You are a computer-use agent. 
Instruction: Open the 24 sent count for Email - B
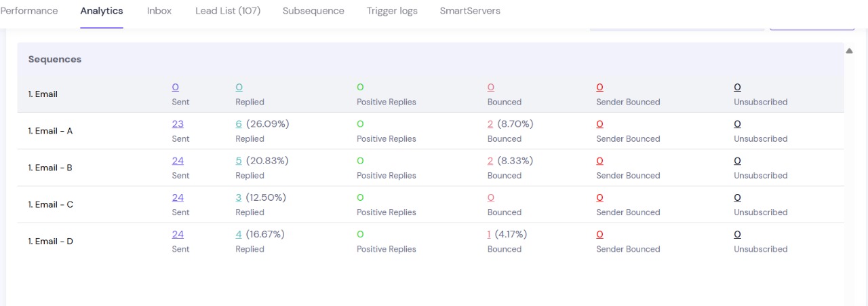click(178, 161)
